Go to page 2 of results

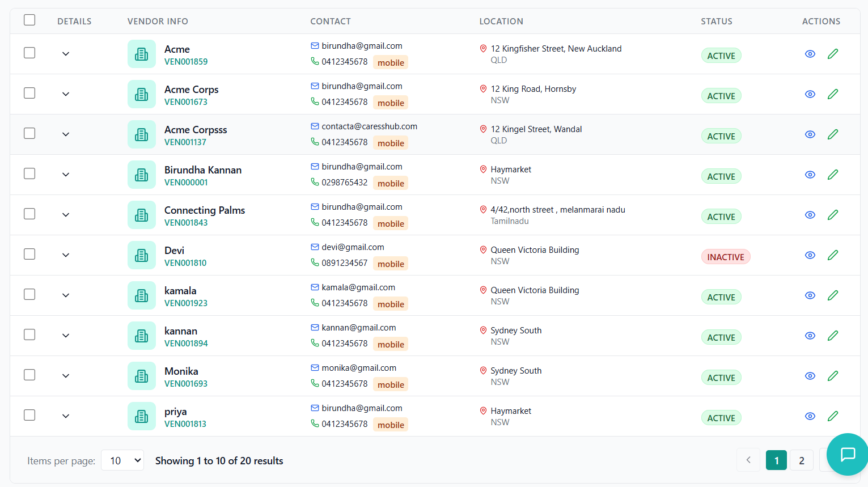coord(801,460)
